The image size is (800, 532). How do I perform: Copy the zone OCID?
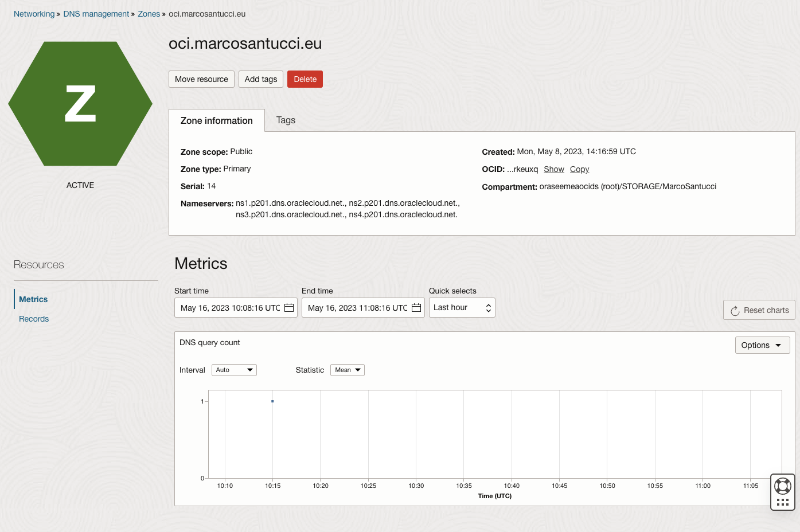(x=579, y=169)
